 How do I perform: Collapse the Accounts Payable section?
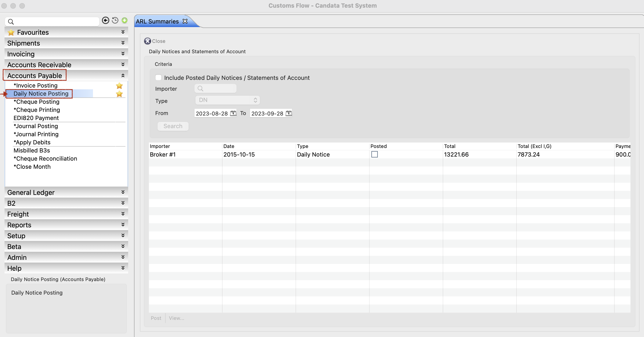pyautogui.click(x=123, y=76)
